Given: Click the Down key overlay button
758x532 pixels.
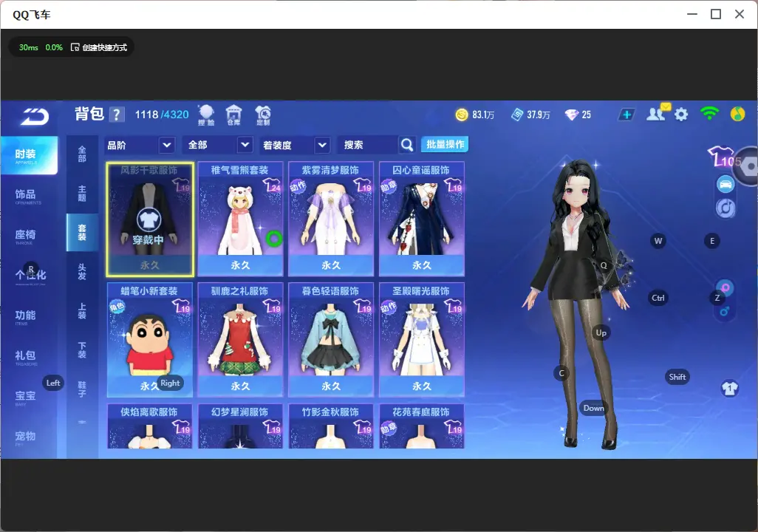Looking at the screenshot, I should point(594,408).
